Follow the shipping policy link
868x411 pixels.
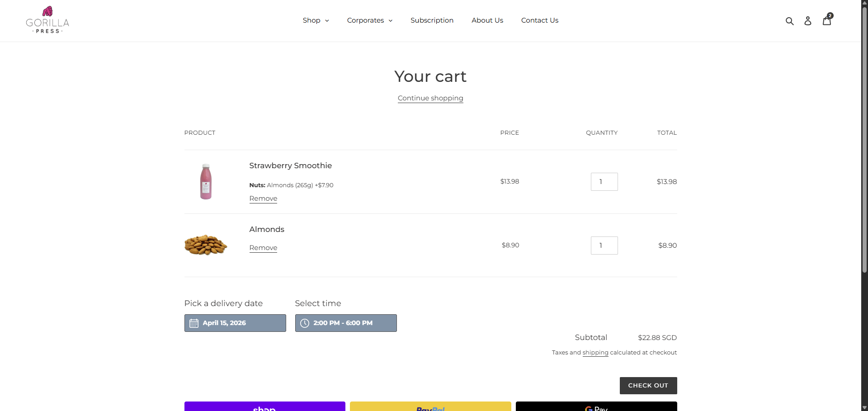[595, 353]
